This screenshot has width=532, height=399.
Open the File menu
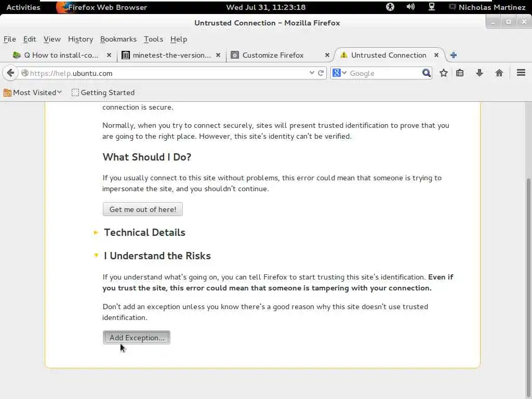click(10, 39)
